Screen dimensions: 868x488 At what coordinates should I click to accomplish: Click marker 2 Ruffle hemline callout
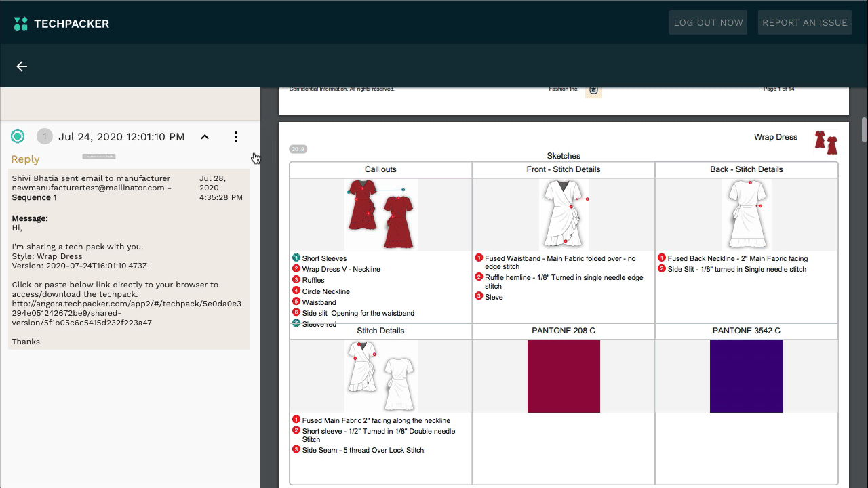click(x=479, y=277)
